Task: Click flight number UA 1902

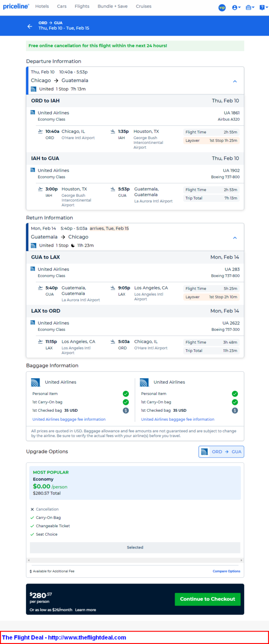Action: click(x=231, y=170)
